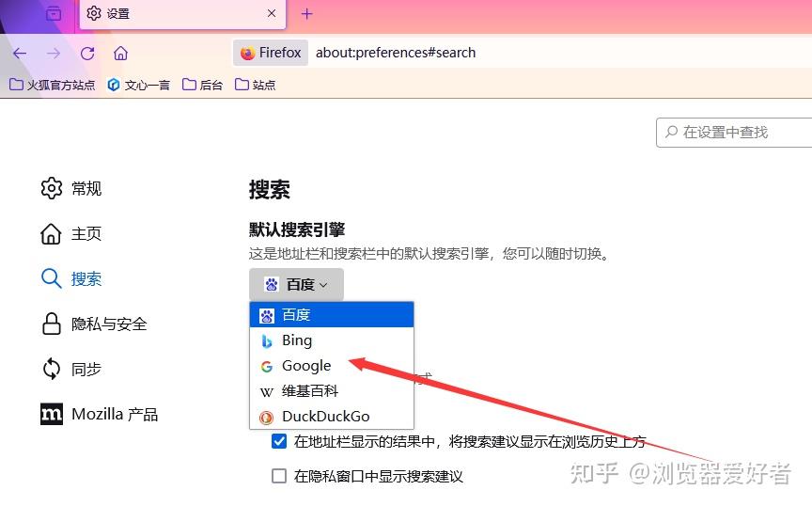Open the 同步 settings category

pos(71,369)
